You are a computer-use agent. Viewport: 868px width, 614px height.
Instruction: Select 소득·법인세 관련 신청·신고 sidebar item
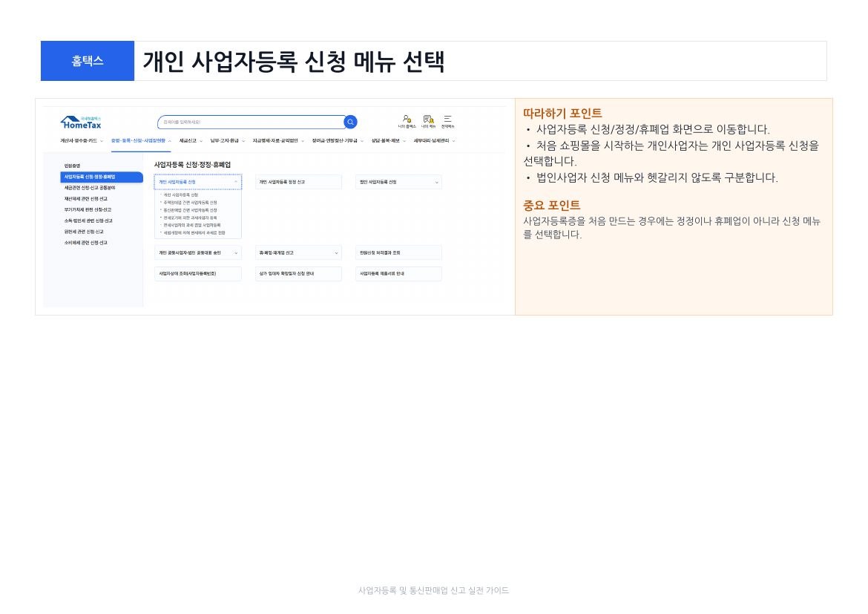tap(88, 221)
